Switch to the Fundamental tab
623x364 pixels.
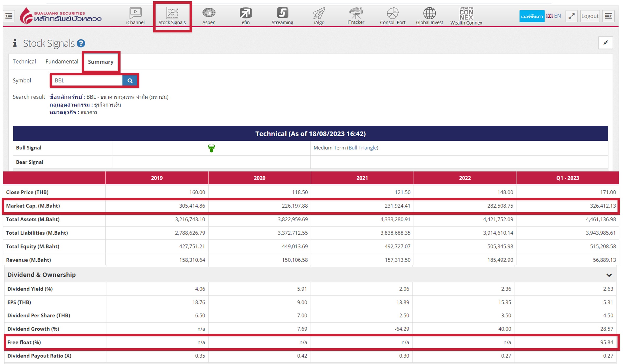pos(62,61)
